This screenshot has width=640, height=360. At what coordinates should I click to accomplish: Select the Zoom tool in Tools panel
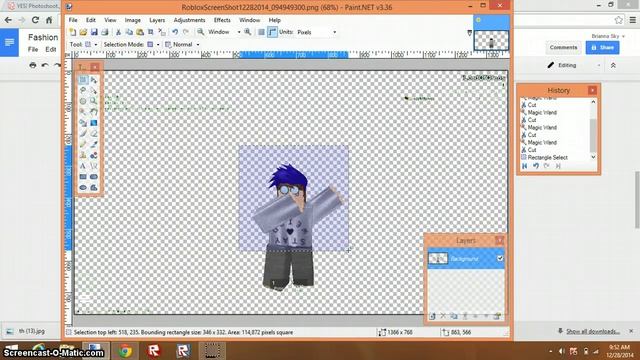94,101
